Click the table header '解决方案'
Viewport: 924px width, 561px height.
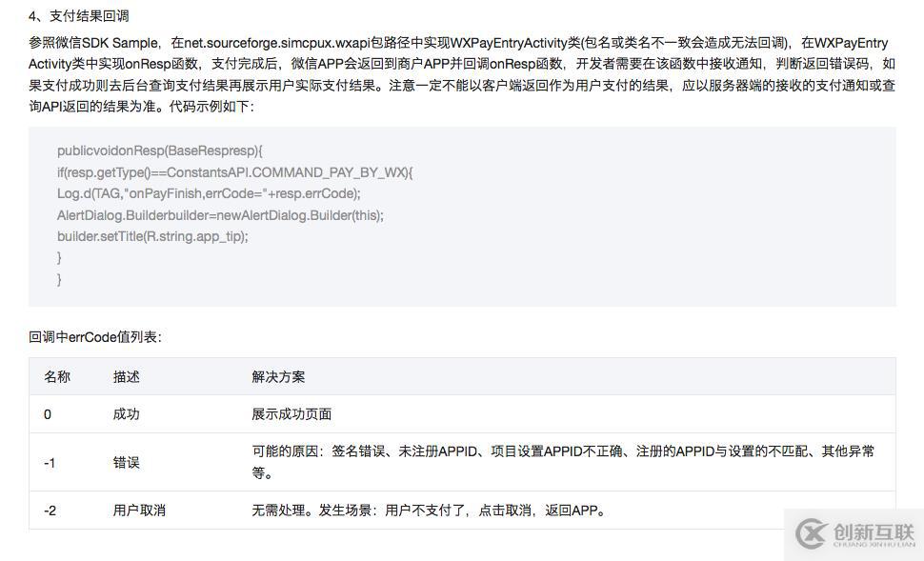coord(278,376)
